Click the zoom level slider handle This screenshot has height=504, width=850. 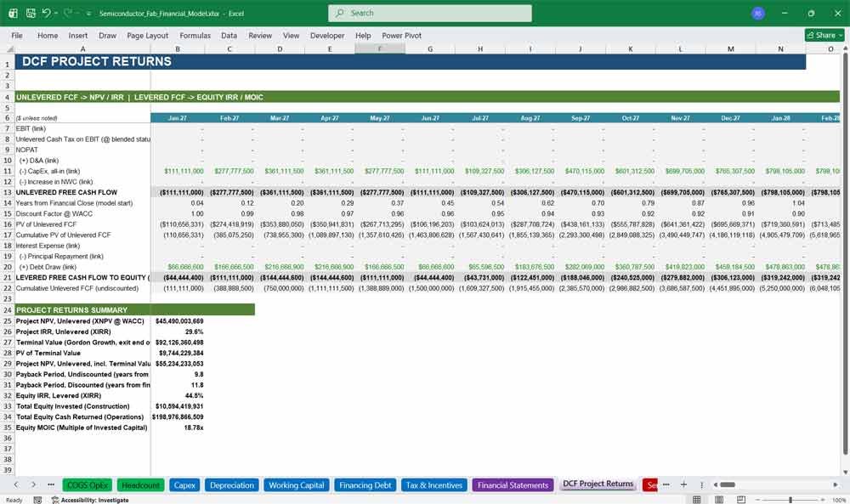coord(790,500)
